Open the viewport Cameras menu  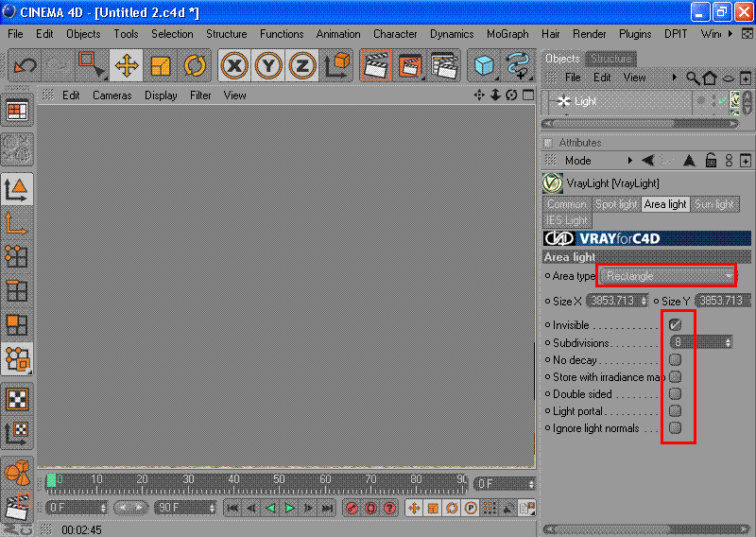click(112, 95)
